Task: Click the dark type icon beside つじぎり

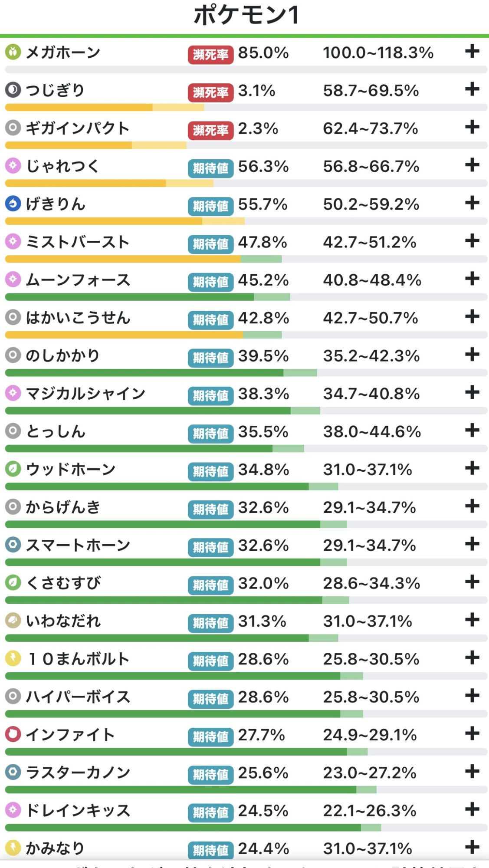Action: coord(13,90)
